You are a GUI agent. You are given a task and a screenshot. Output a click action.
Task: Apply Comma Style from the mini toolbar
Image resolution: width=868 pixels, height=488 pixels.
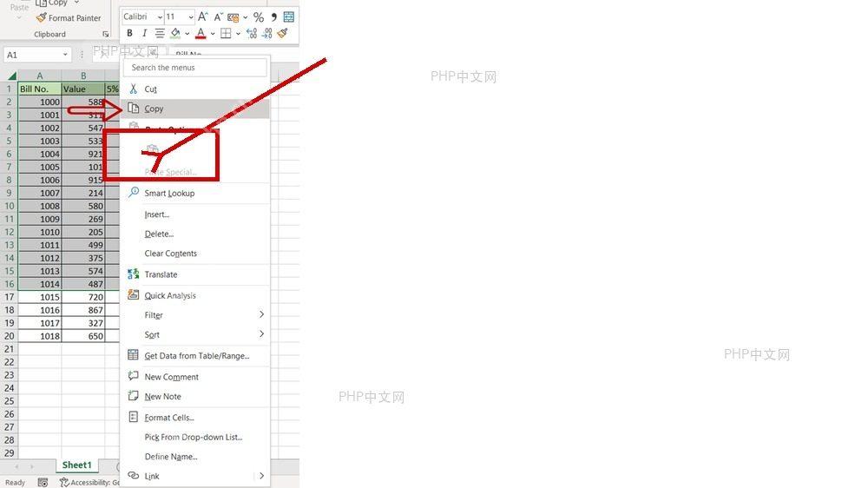[274, 17]
